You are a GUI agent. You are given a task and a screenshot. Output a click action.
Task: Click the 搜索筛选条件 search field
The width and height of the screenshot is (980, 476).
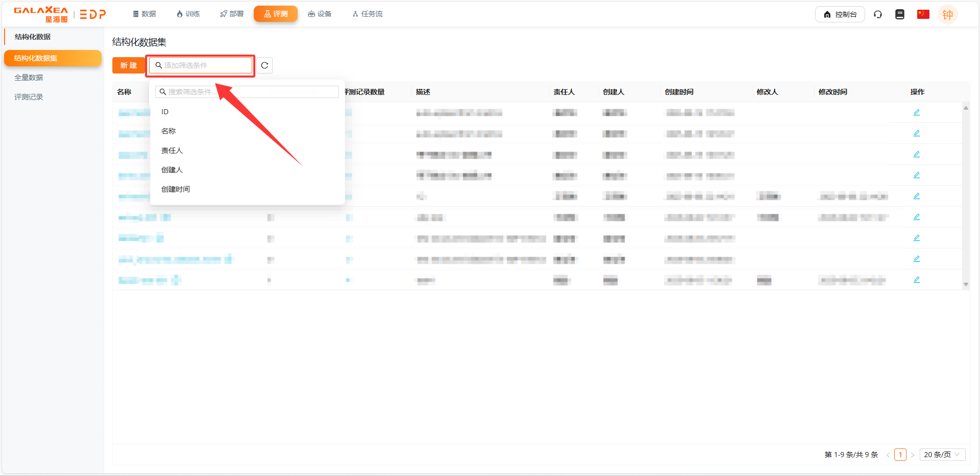(247, 92)
